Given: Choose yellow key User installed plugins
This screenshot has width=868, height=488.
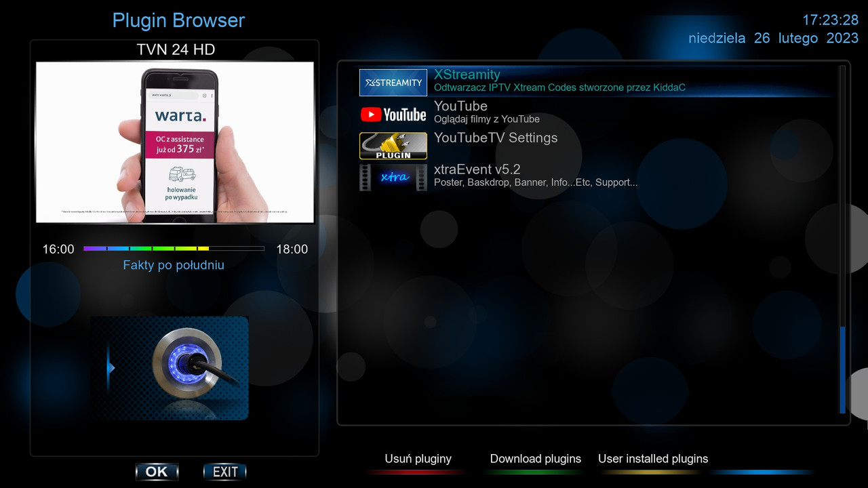Looking at the screenshot, I should click(x=653, y=459).
